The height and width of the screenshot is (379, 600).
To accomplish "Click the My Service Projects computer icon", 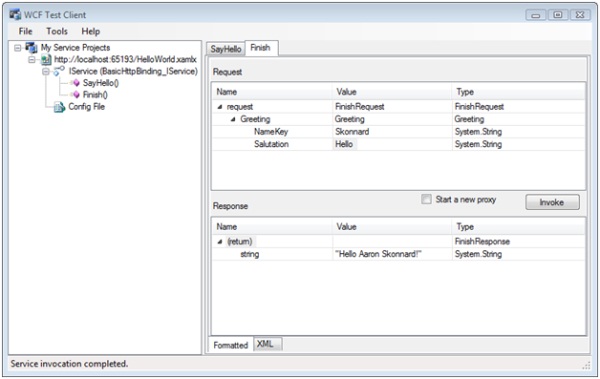I will pos(31,47).
